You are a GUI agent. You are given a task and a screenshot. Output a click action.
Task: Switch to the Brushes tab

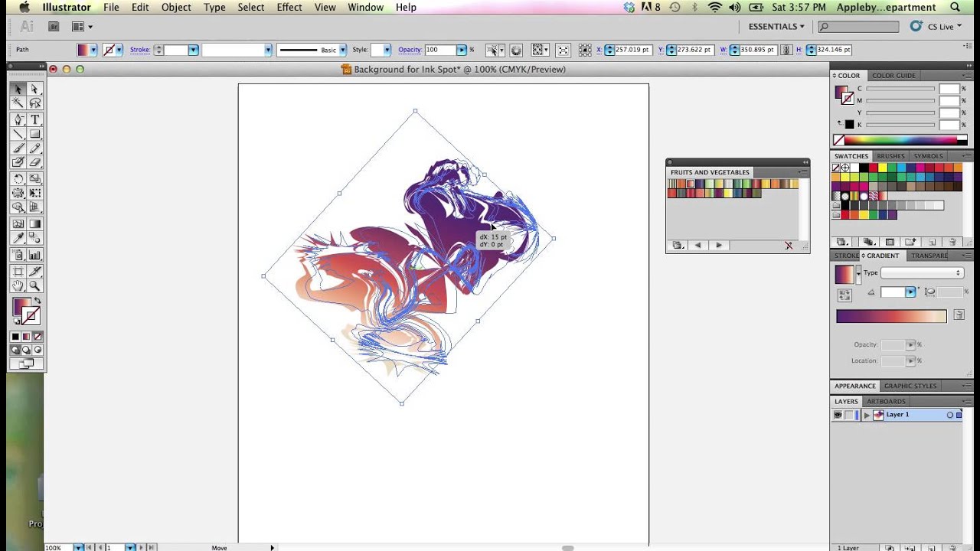pos(890,156)
